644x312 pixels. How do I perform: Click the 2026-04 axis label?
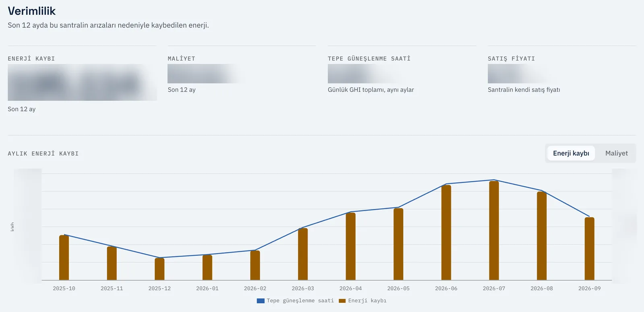[x=351, y=288]
